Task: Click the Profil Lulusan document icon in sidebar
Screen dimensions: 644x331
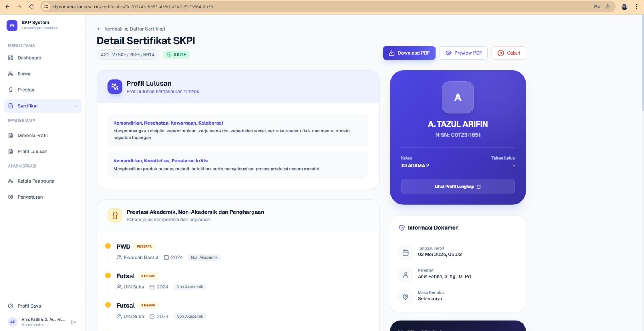Action: tap(11, 151)
